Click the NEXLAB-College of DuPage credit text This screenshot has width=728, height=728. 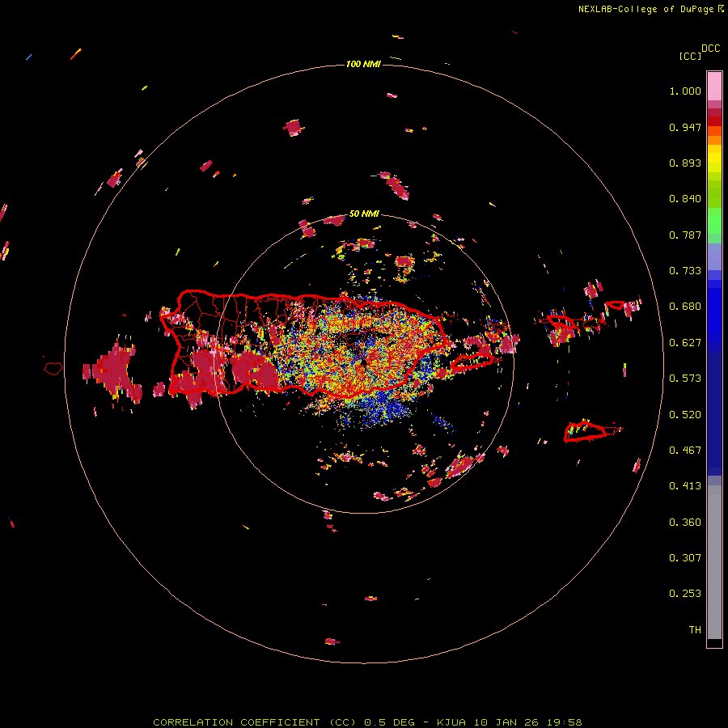click(651, 9)
